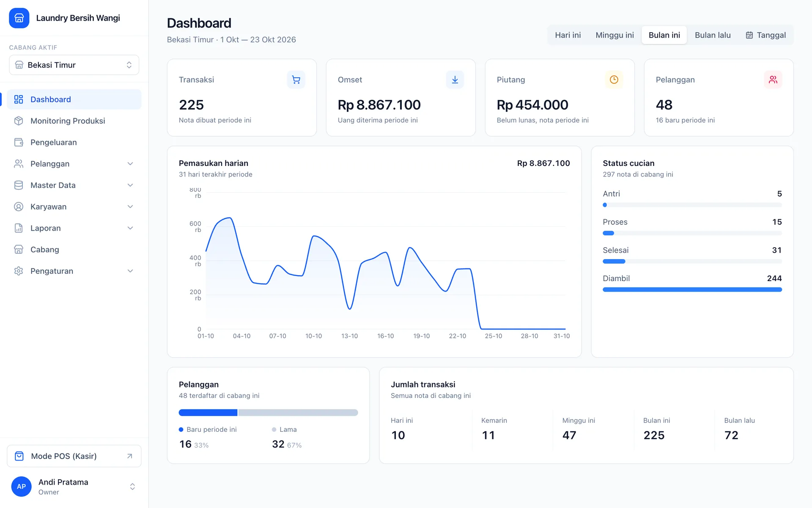Open Dashboard in the sidebar menu
812x508 pixels.
pos(74,99)
